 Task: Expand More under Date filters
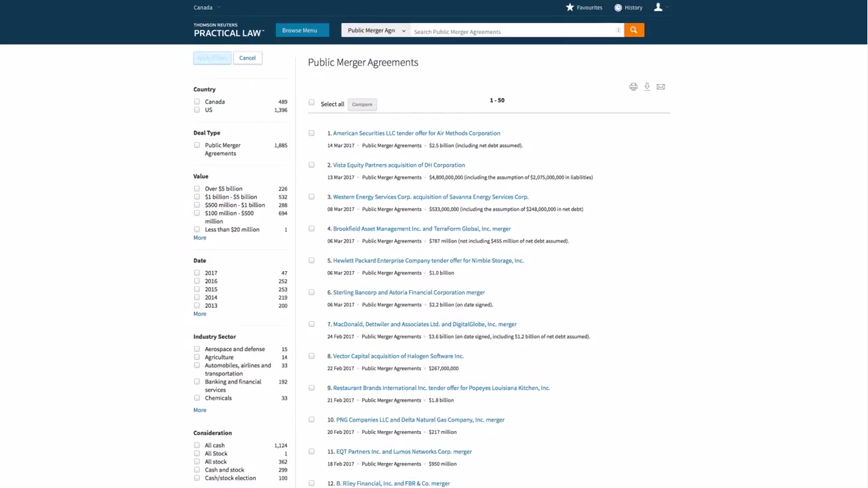coord(199,314)
